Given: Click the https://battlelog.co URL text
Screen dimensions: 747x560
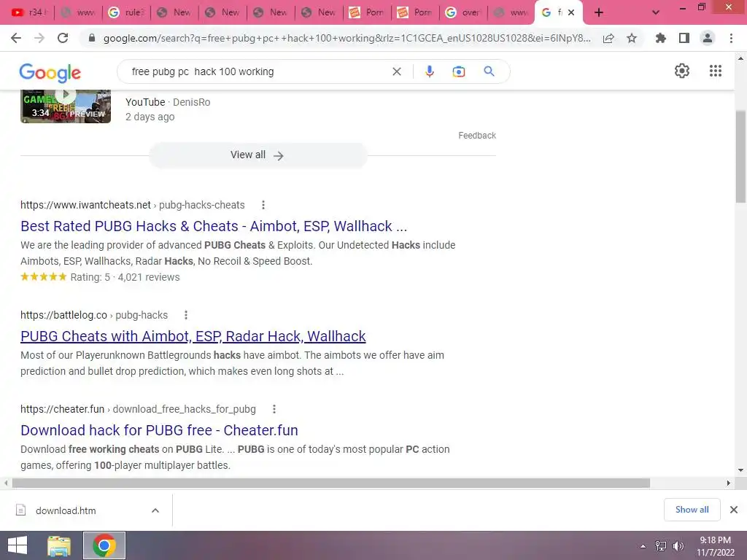Looking at the screenshot, I should tap(64, 315).
